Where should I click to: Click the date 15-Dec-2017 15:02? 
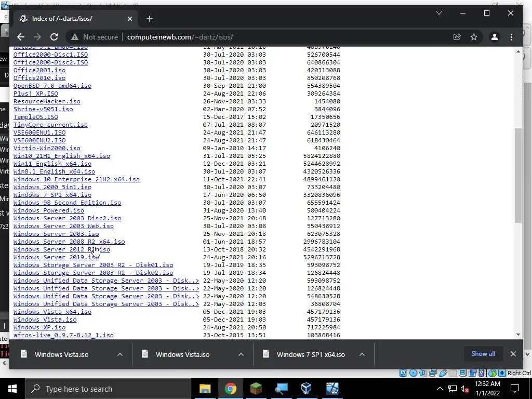tap(234, 117)
